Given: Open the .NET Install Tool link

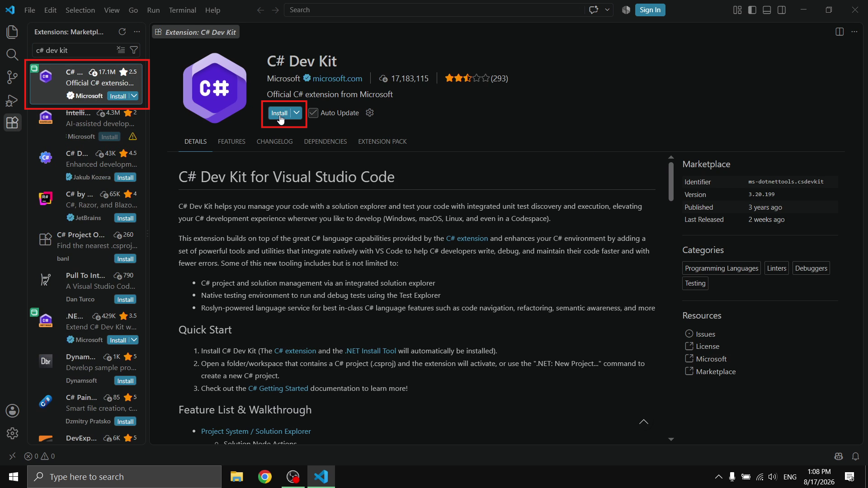Looking at the screenshot, I should [370, 351].
